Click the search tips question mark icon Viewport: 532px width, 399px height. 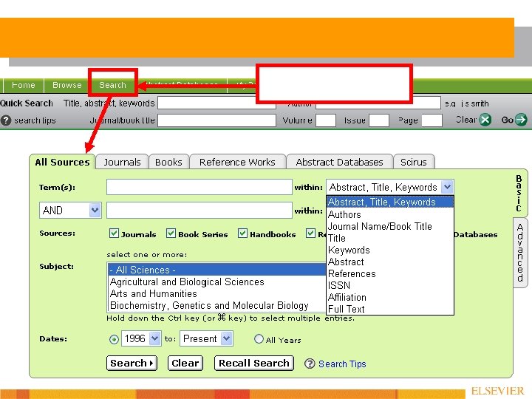(6, 120)
